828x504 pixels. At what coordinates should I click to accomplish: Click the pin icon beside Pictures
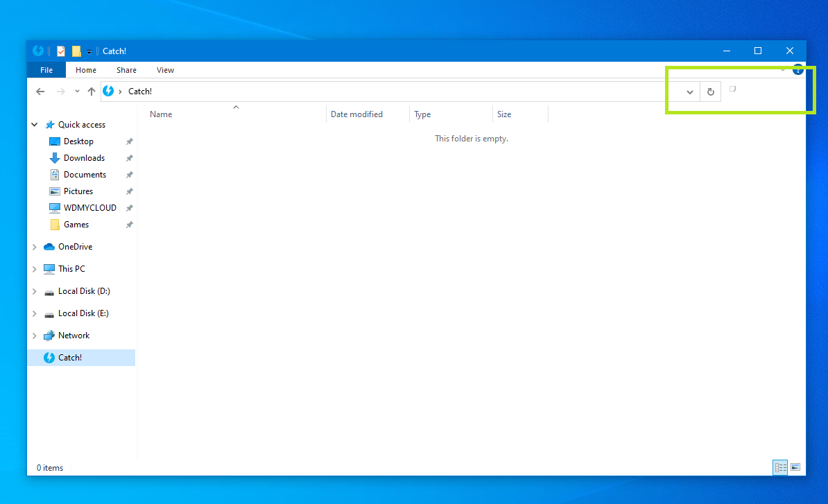(x=130, y=191)
